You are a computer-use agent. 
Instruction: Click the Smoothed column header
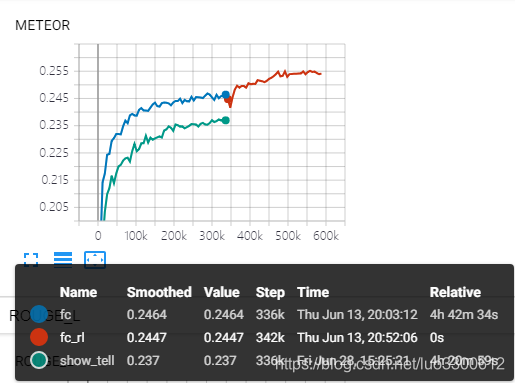click(159, 292)
